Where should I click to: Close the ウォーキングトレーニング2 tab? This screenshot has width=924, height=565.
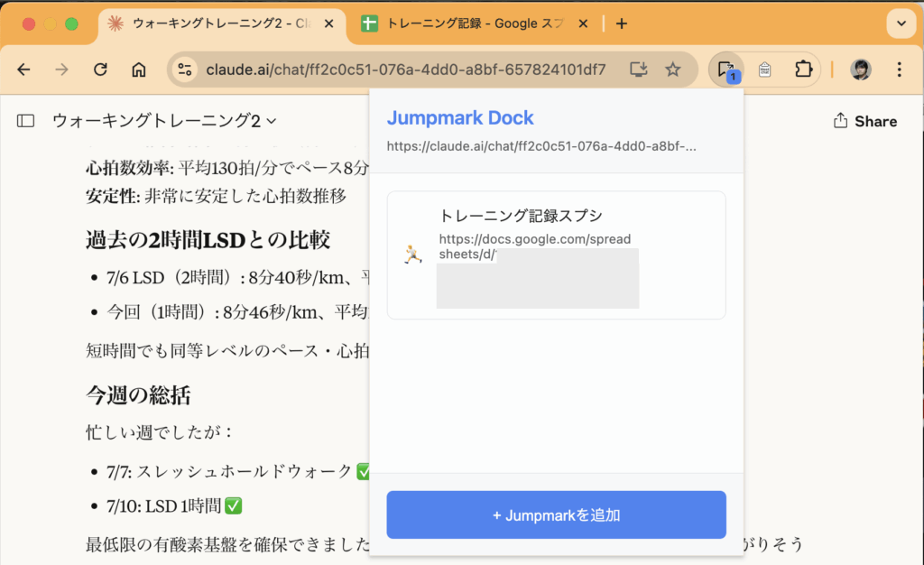[x=328, y=23]
